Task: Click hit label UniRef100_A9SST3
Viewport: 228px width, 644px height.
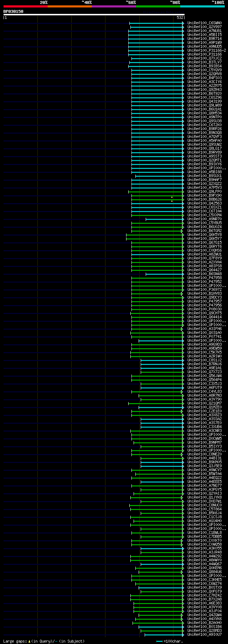Action: 204,156
